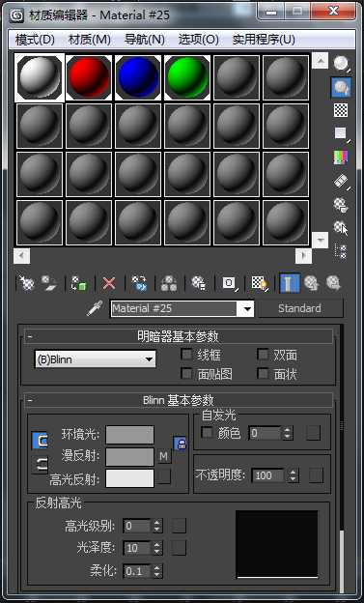Screen dimensions: 364x603
Task: Click the 高光级别 map button
Action: coord(179,526)
